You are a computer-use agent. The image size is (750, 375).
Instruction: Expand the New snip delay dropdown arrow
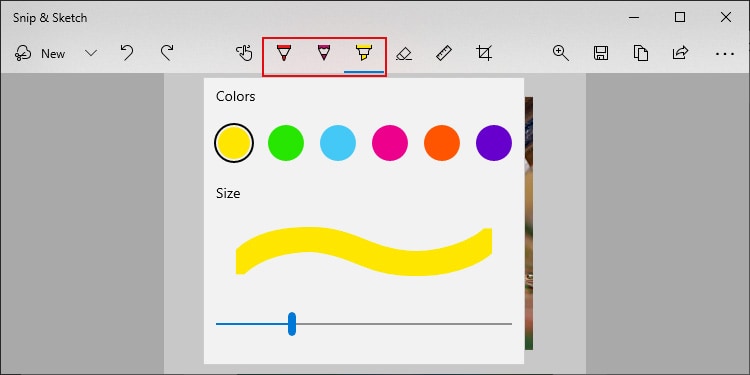point(91,53)
